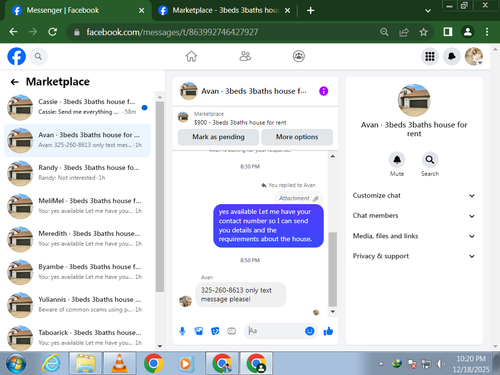Show hidden system tray icons
The width and height of the screenshot is (500, 375).
(381, 364)
